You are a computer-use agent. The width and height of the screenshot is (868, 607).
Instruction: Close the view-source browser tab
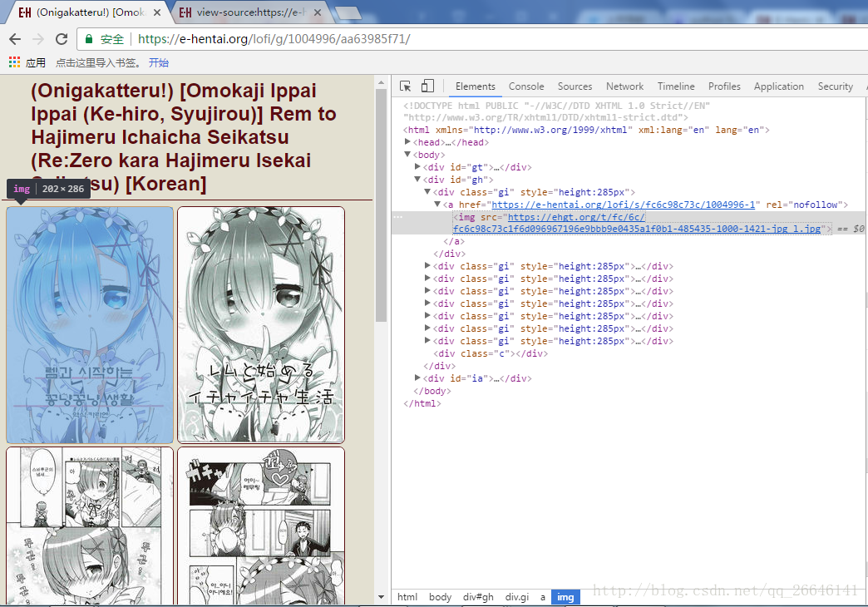[318, 12]
